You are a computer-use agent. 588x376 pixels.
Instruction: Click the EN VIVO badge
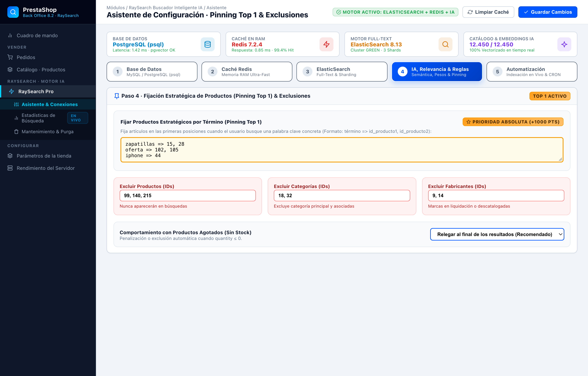pyautogui.click(x=77, y=118)
